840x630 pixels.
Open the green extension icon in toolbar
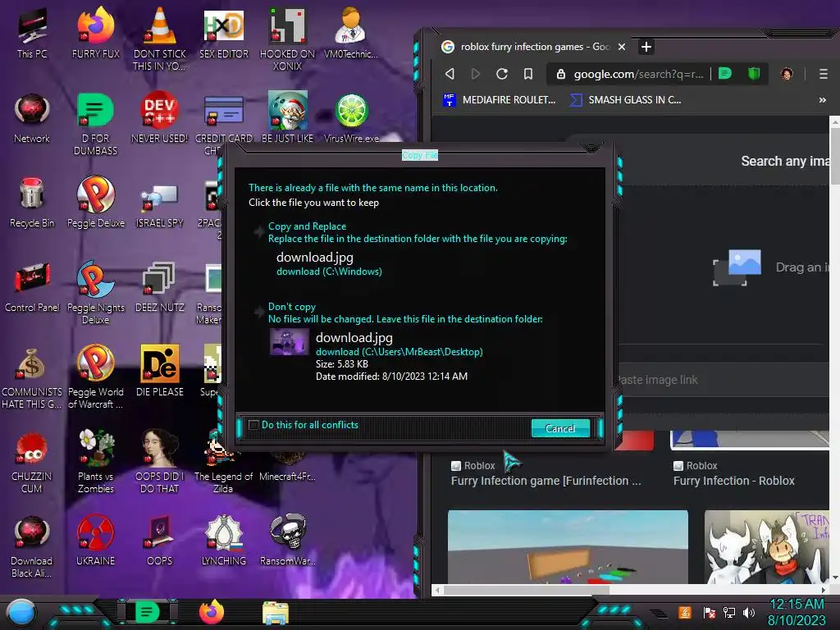tap(725, 73)
